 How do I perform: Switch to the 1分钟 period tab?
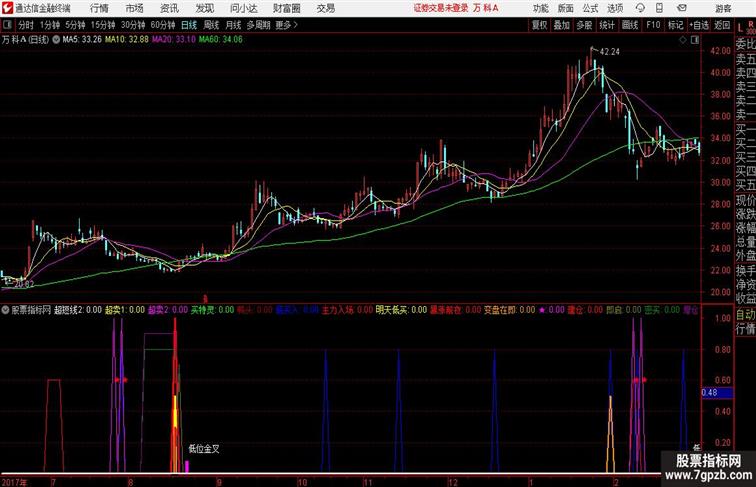[50, 25]
